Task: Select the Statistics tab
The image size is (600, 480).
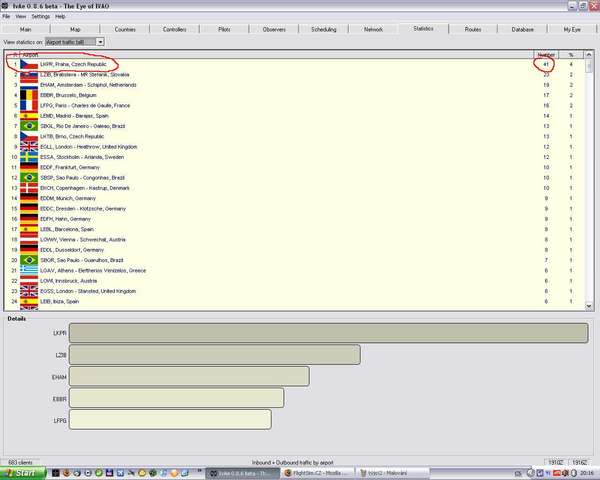Action: (423, 29)
